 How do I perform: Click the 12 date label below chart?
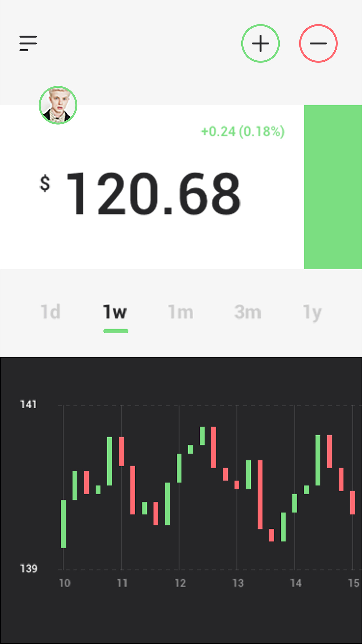coord(180,583)
